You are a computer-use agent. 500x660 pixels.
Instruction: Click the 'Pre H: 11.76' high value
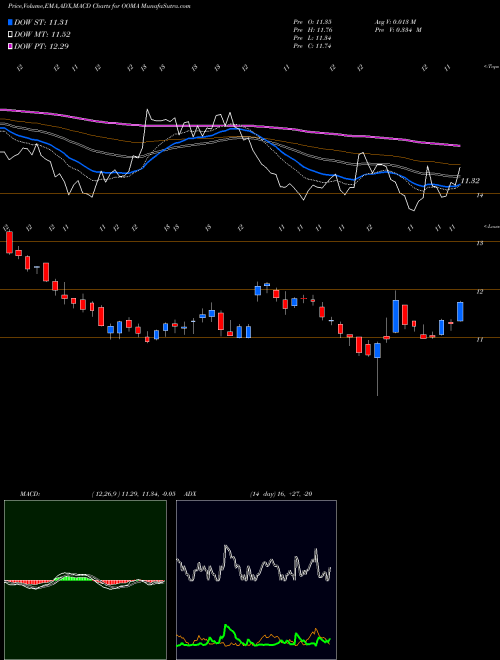313,30
